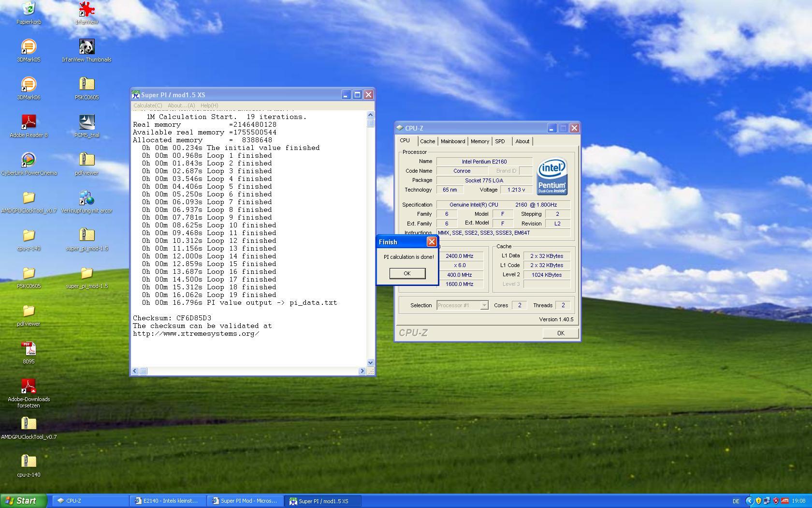Click the Super PI title bar icon
Image resolution: width=812 pixels, height=508 pixels.
coord(136,94)
